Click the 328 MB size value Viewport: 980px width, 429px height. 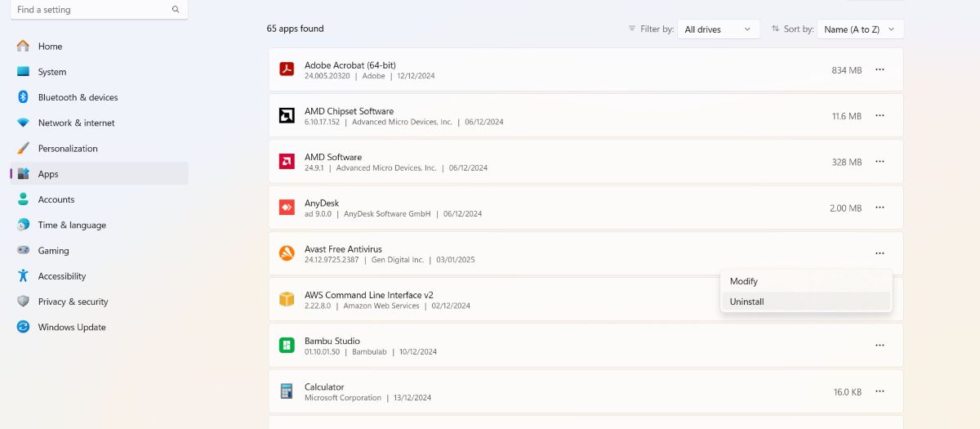(x=847, y=162)
